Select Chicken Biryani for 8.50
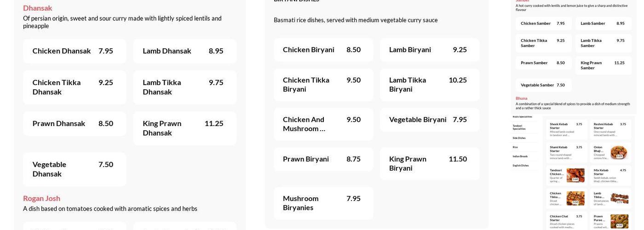 (x=323, y=50)
